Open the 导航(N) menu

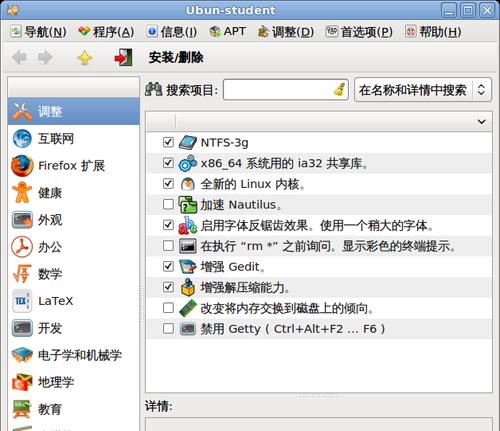coord(38,32)
